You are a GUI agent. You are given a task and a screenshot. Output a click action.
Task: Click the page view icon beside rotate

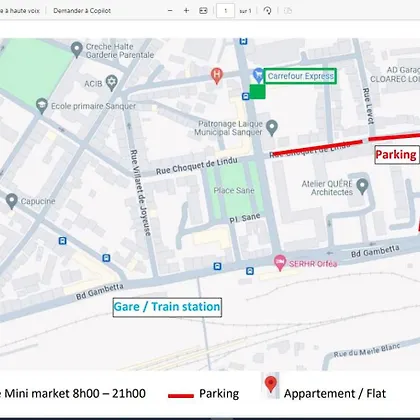288,11
